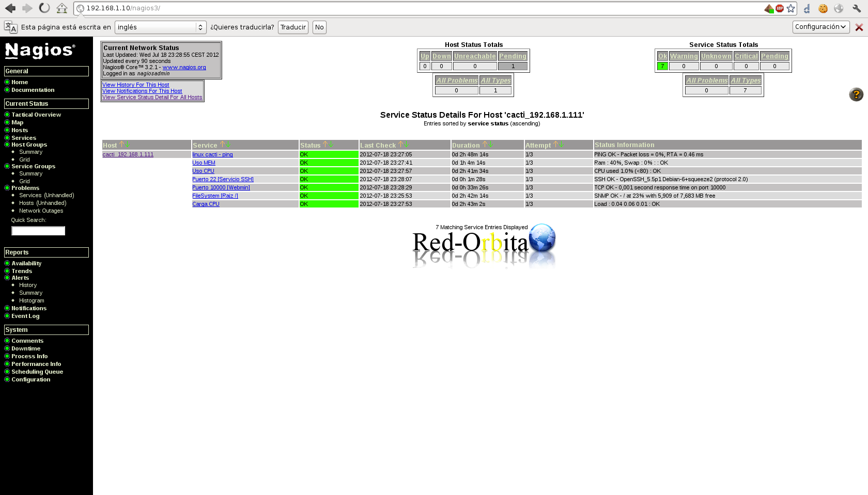This screenshot has width=868, height=495.
Task: Bookmark page with the star icon
Action: tap(791, 8)
